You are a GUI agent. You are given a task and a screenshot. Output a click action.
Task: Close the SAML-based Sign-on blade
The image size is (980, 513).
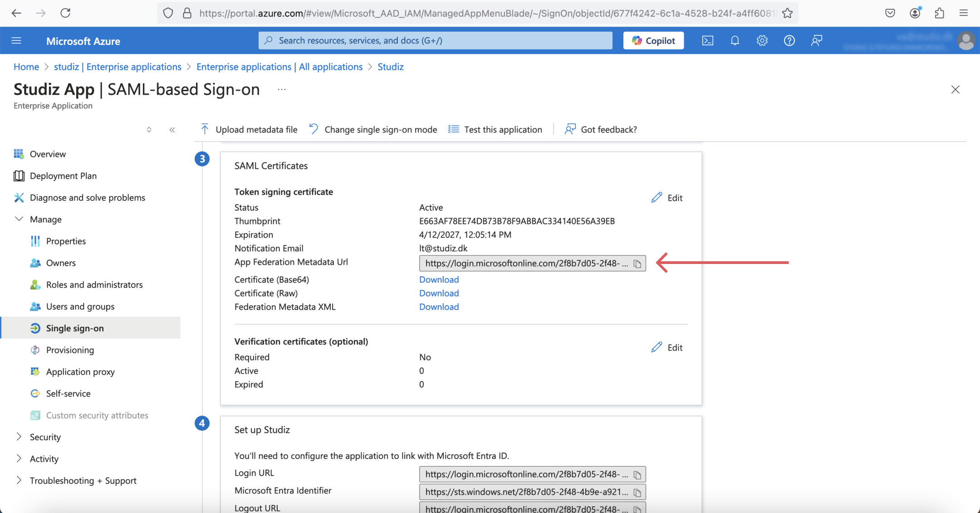coord(955,89)
